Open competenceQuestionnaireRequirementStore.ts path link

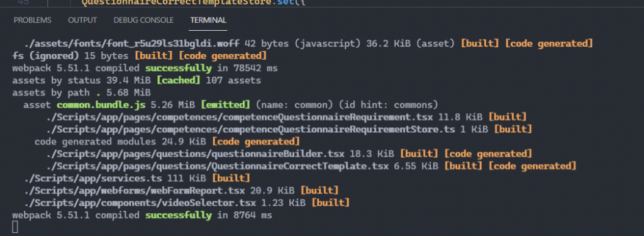click(x=250, y=130)
